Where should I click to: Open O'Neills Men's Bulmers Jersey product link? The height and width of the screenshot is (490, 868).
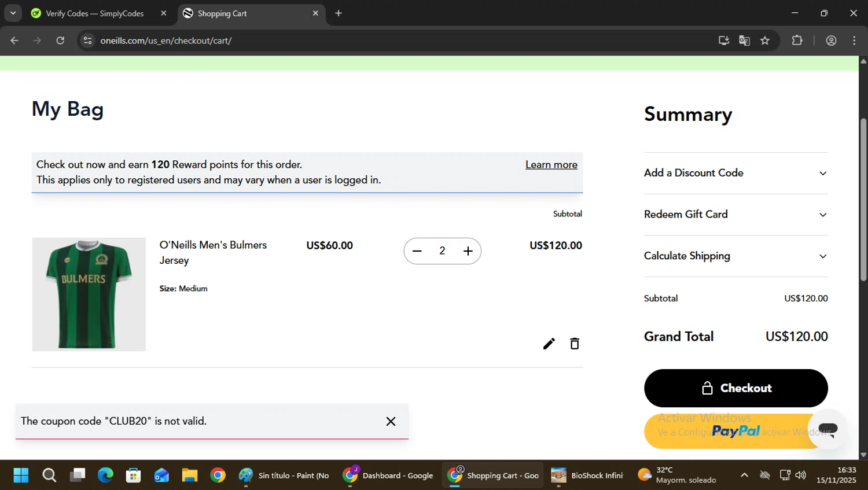tap(213, 252)
